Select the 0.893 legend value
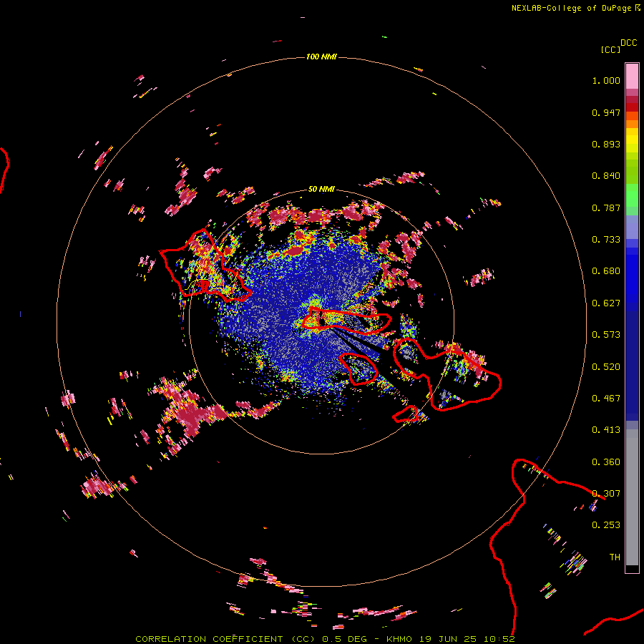This screenshot has width=644, height=644. click(x=606, y=144)
